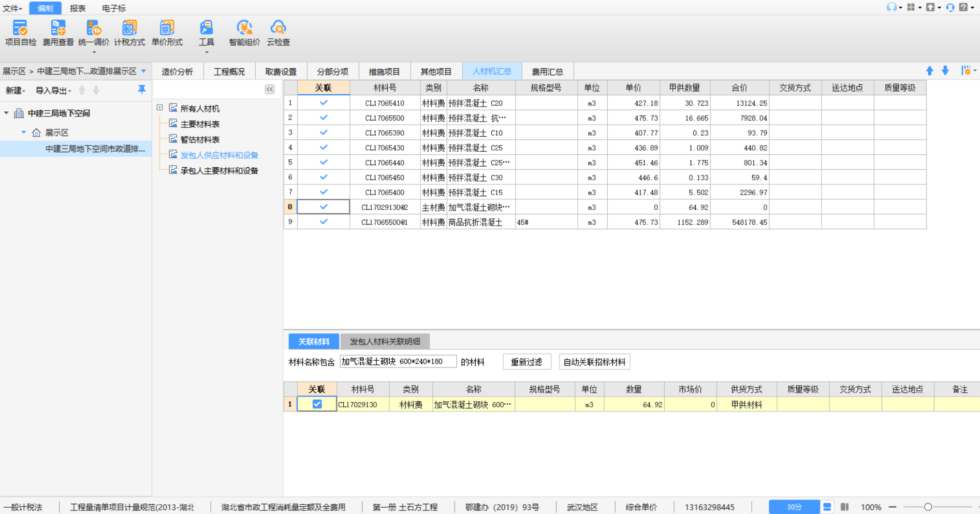Open the 工具 dropdown arrow
This screenshot has width=980, height=514.
(x=207, y=52)
